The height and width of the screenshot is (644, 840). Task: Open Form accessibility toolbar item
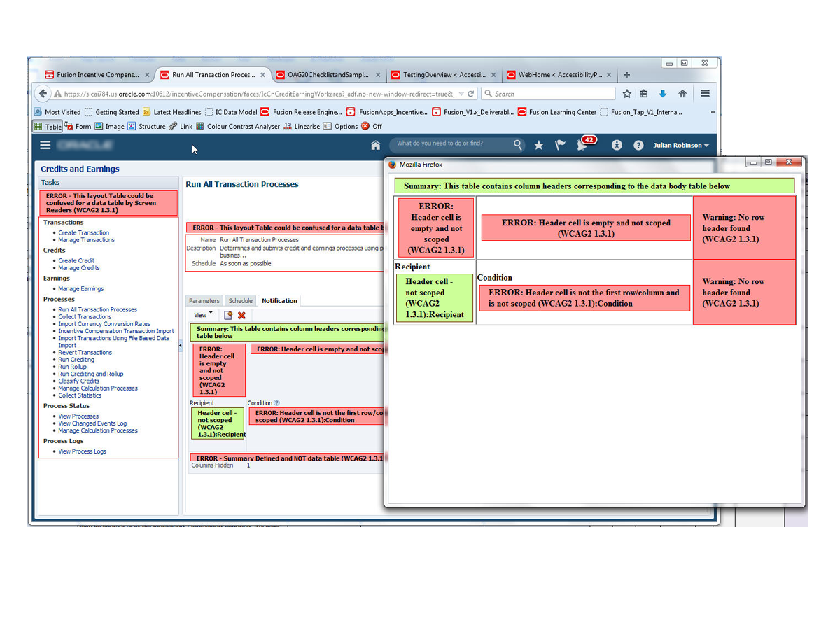coord(78,127)
